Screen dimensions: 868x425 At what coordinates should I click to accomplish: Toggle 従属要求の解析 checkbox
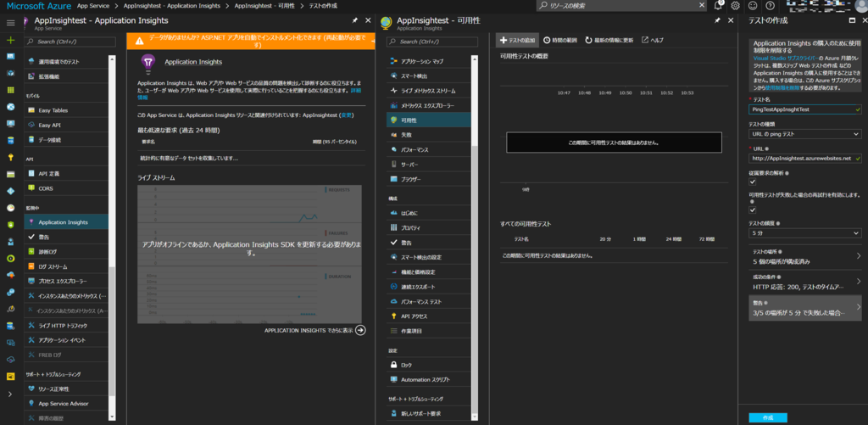point(753,182)
